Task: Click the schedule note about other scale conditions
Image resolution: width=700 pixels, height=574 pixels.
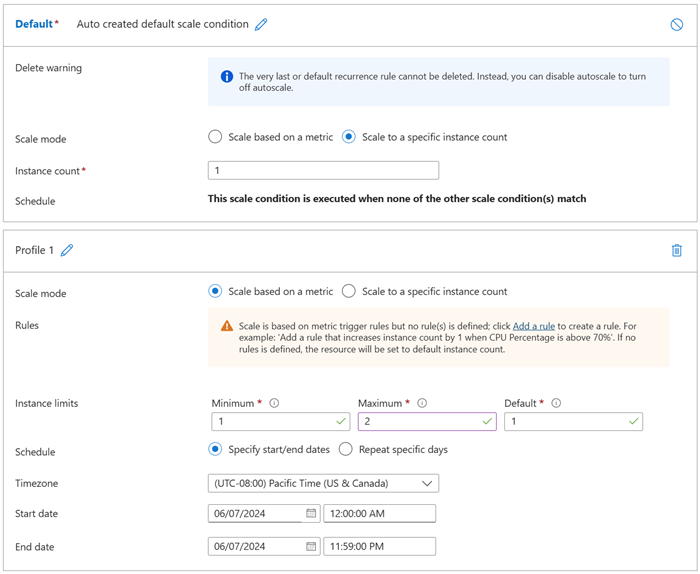Action: tap(397, 199)
